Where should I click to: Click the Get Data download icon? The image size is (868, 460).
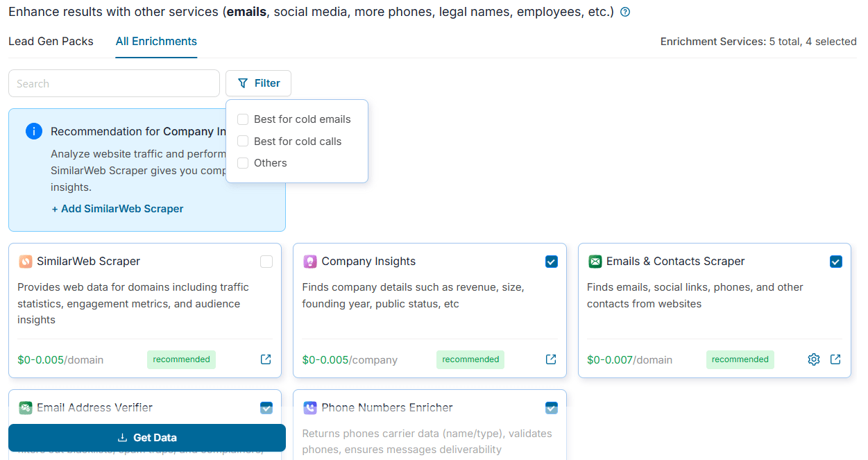(122, 438)
